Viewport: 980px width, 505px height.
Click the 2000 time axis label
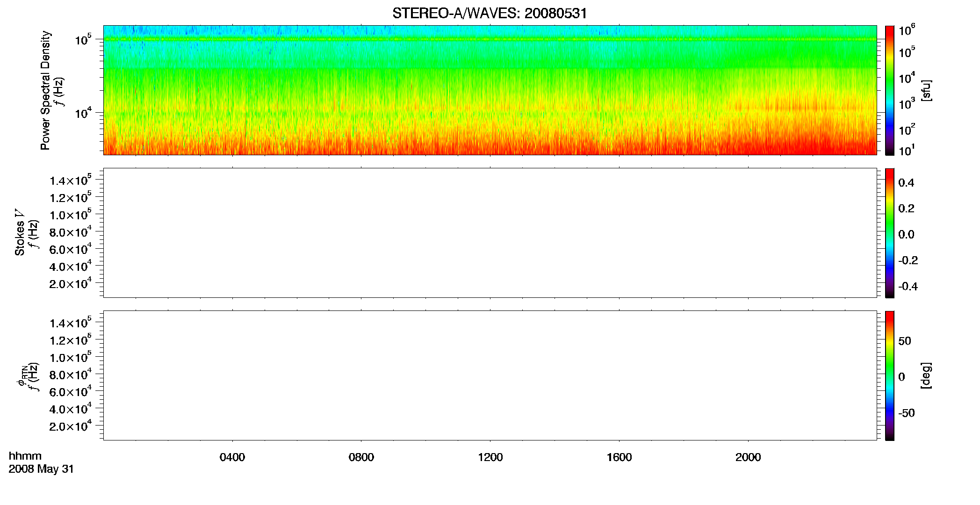pyautogui.click(x=748, y=457)
